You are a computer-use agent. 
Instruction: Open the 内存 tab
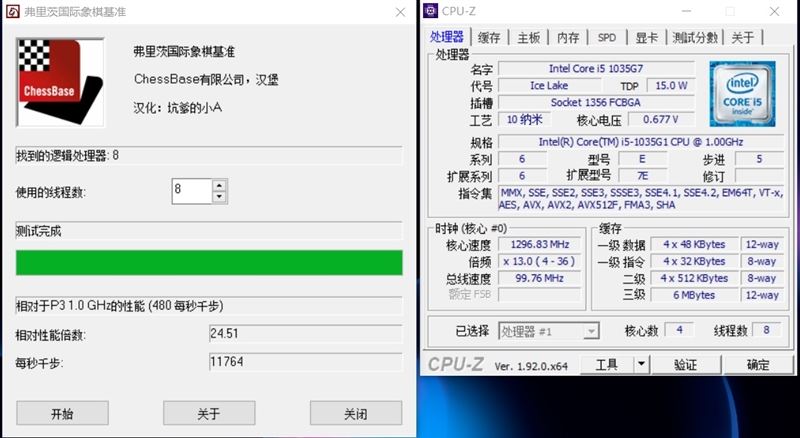(568, 37)
